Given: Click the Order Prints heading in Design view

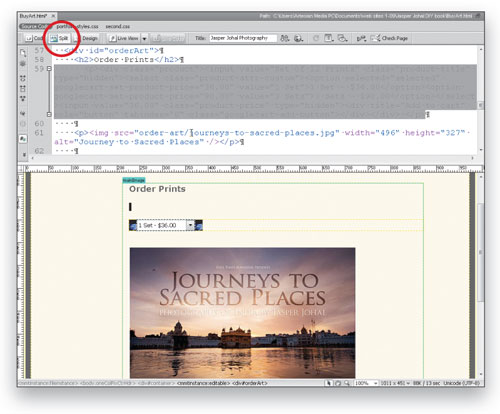Looking at the screenshot, I should pos(157,189).
